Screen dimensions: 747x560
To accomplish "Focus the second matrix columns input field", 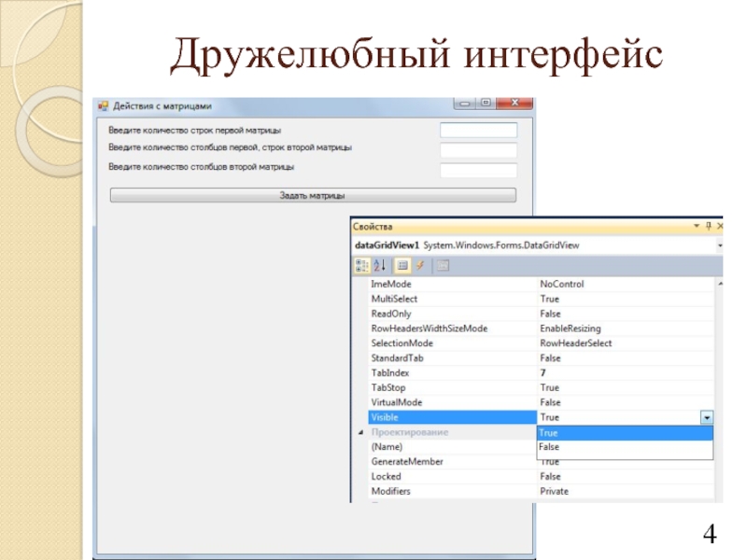I will 478,170.
